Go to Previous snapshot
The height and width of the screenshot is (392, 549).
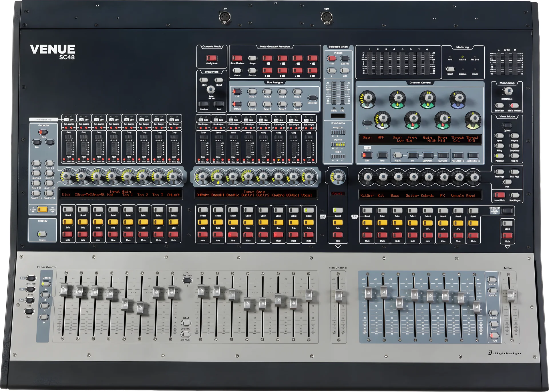pyautogui.click(x=204, y=104)
